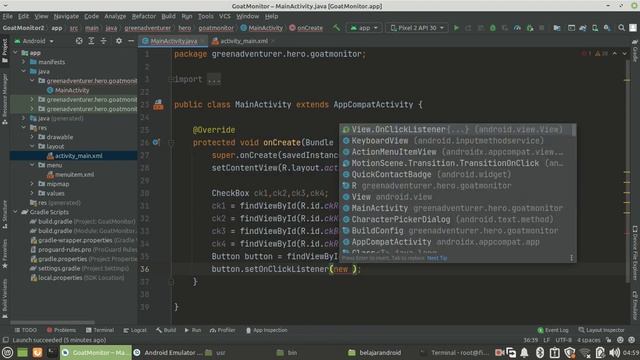Open the Build menu
640x360 pixels.
coord(168,16)
